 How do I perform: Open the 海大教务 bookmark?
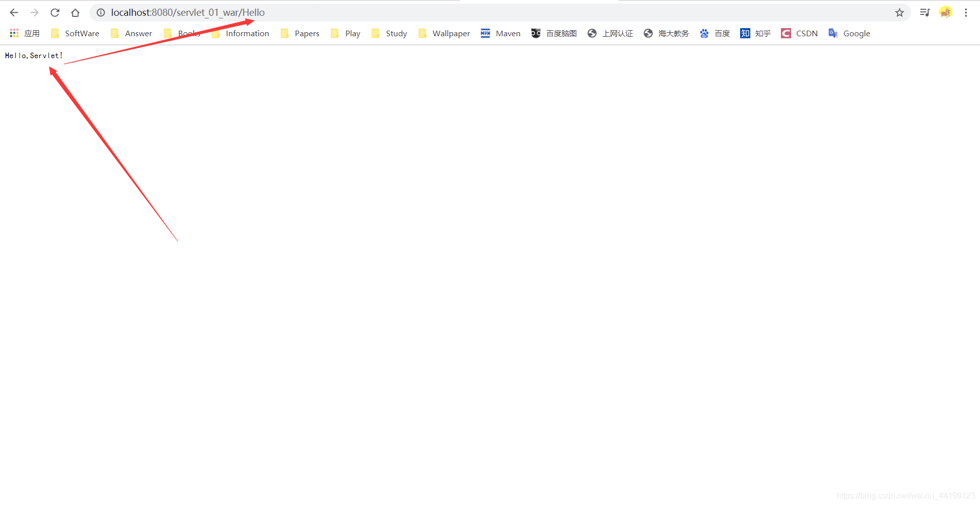pyautogui.click(x=666, y=34)
